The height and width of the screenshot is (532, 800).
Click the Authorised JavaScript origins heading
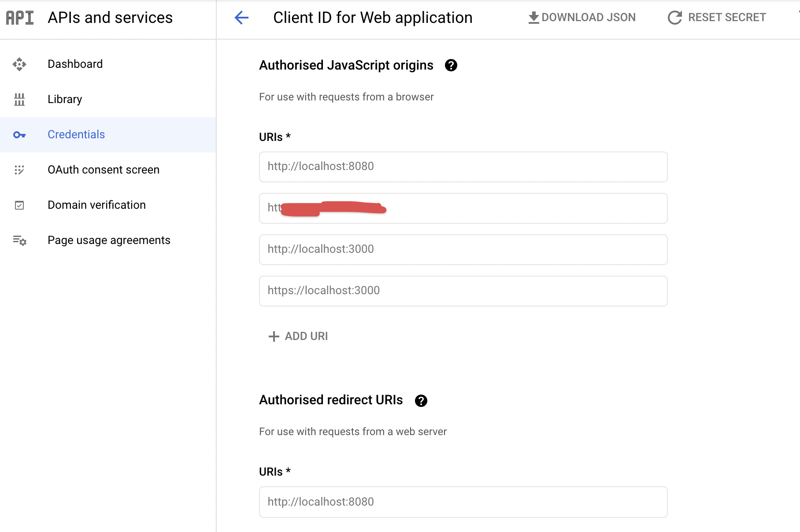point(346,65)
